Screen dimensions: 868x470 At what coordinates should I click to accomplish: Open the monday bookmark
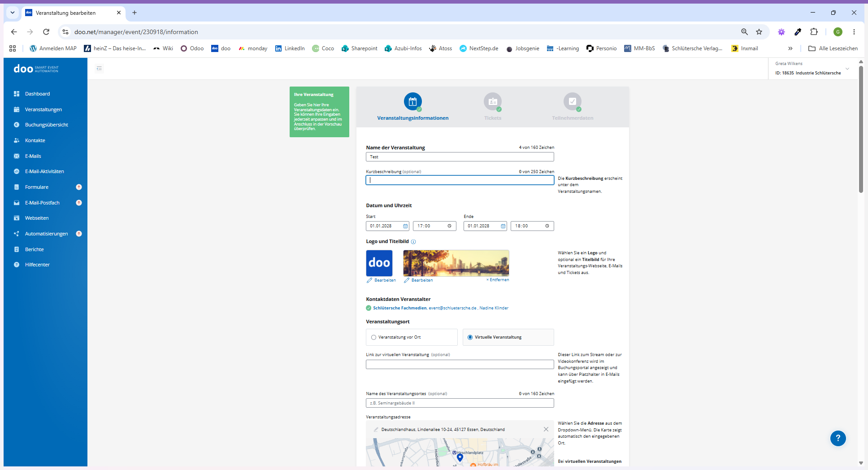253,48
